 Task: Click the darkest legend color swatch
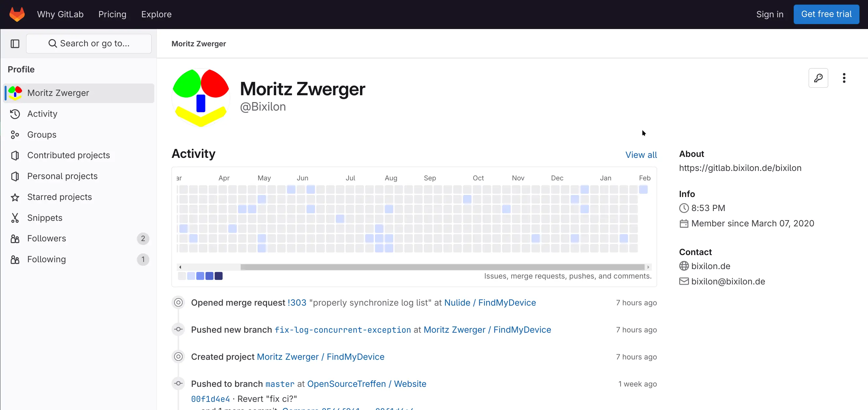[x=218, y=276]
